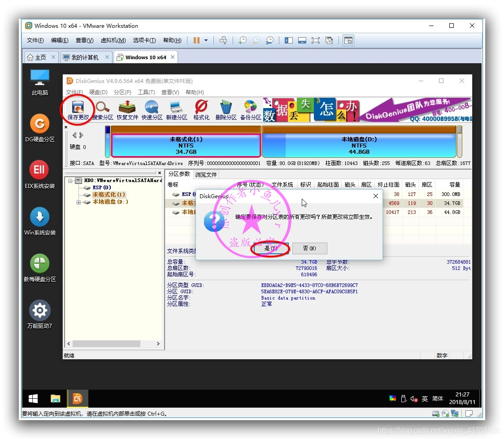Select the 恢复文件 recover files tool
The height and width of the screenshot is (439, 504).
point(127,110)
